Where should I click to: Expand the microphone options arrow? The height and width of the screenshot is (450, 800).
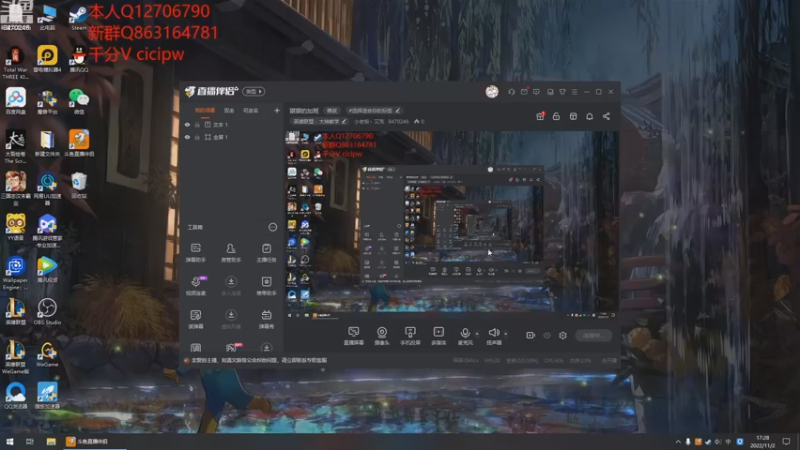coord(477,334)
